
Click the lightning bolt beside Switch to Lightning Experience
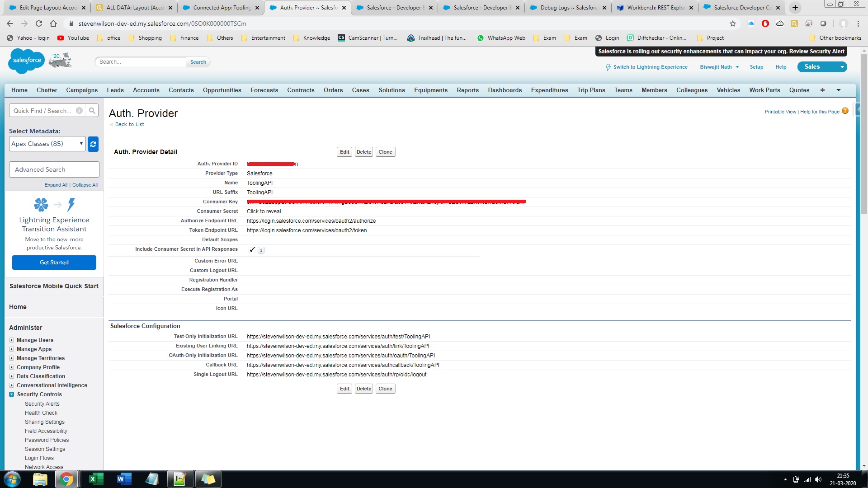coord(608,67)
